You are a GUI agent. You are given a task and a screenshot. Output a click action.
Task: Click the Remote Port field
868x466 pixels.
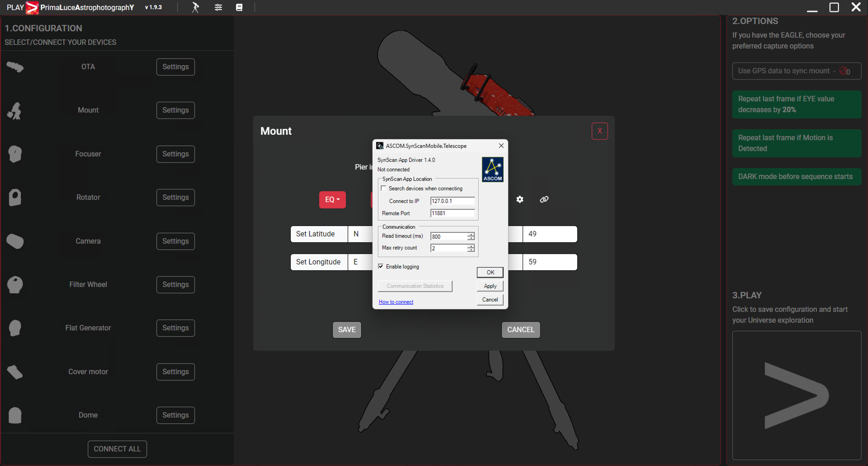click(453, 213)
